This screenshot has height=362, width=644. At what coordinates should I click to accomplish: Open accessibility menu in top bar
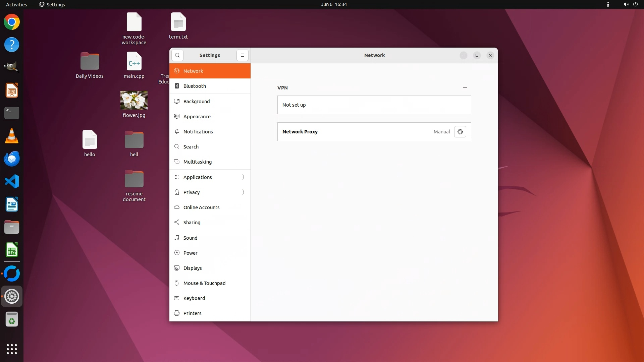[608, 4]
